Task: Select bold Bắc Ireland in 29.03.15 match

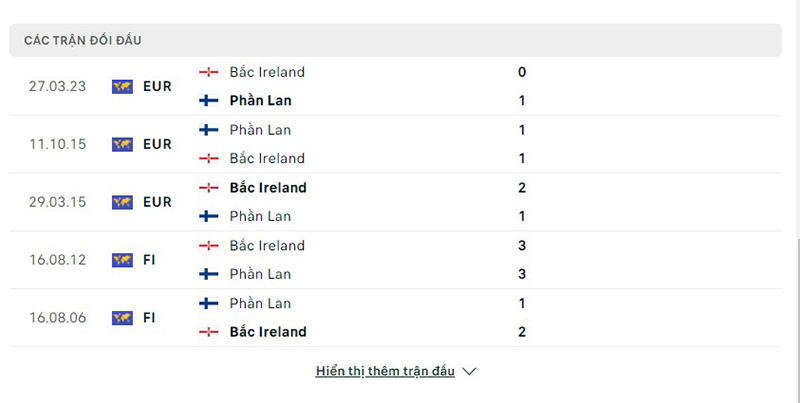Action: coord(268,188)
